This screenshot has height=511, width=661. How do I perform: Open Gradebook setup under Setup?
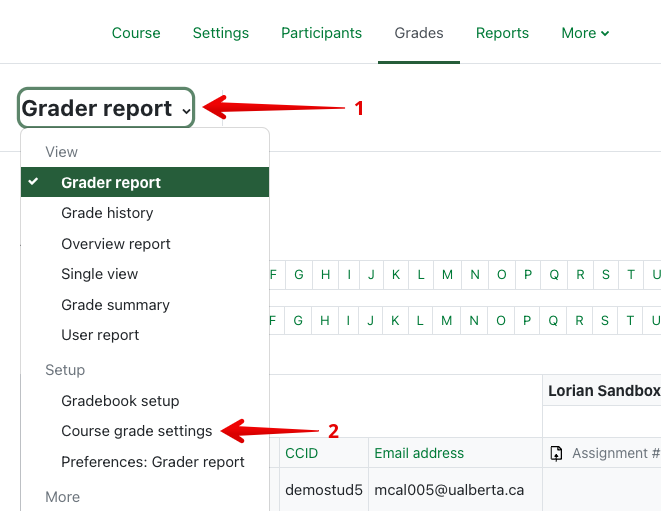coord(120,401)
